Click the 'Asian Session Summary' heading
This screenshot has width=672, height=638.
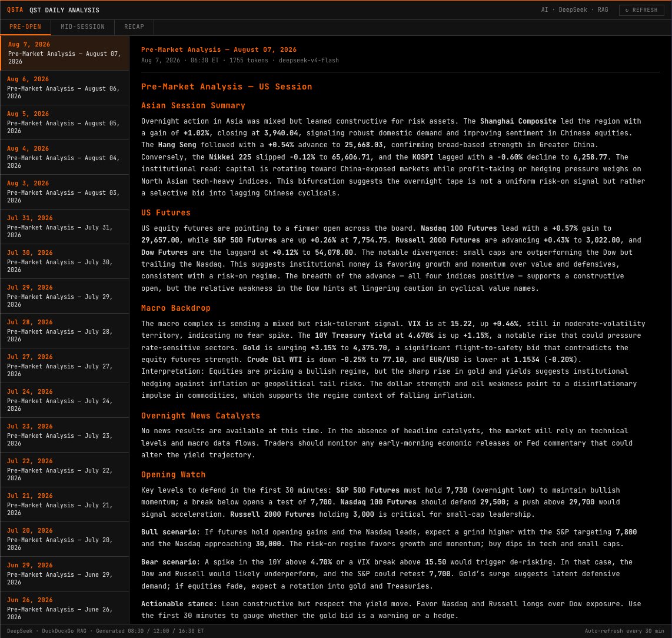(193, 105)
